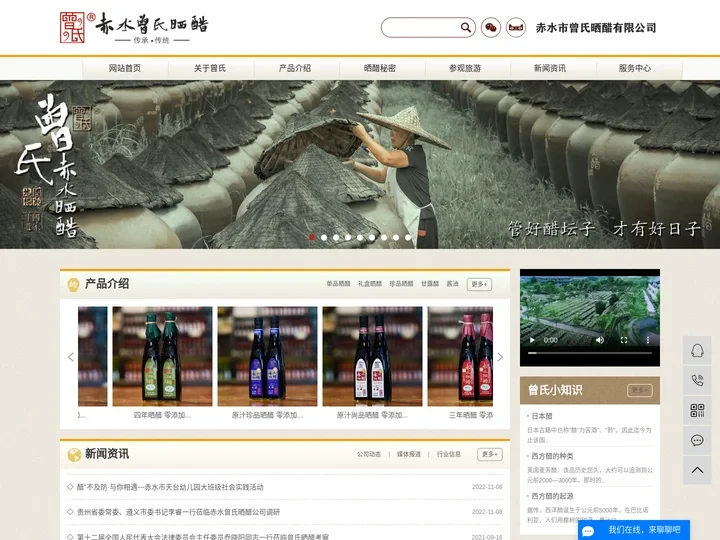This screenshot has height=540, width=720.
Task: Show the QR code sidebar icon
Action: tap(697, 411)
